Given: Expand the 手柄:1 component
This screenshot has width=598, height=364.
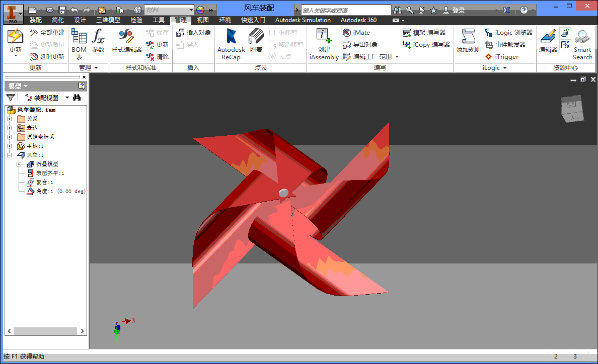Looking at the screenshot, I should (x=10, y=146).
